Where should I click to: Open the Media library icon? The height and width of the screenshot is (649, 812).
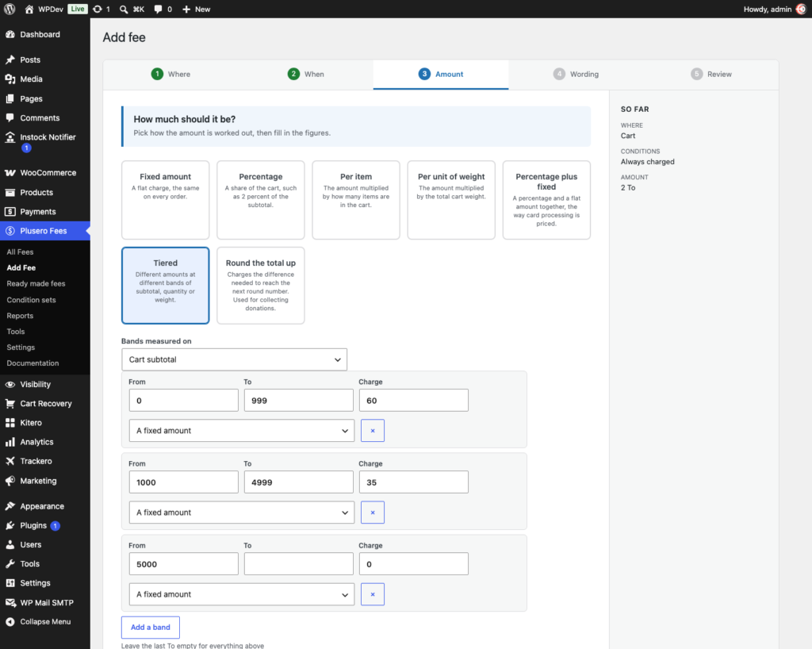click(10, 79)
